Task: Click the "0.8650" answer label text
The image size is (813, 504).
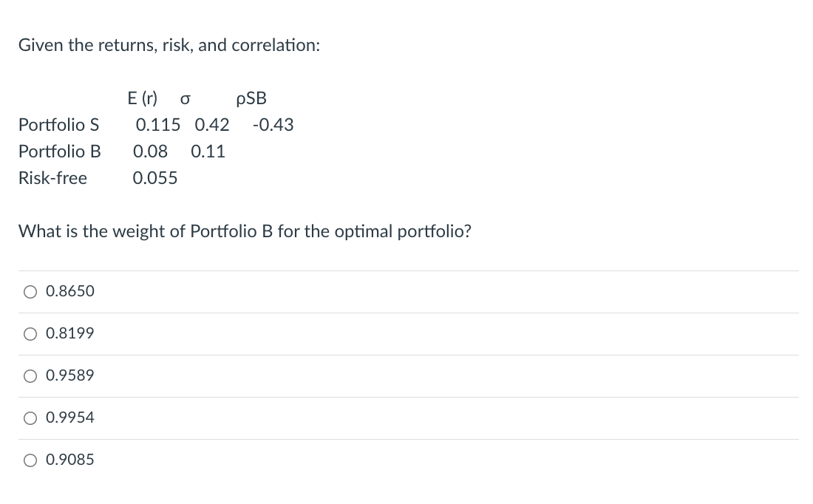Action: click(70, 291)
